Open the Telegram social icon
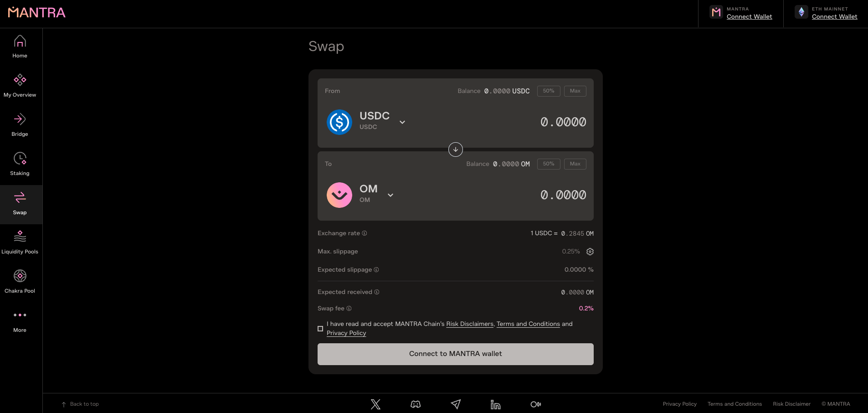 click(x=456, y=404)
